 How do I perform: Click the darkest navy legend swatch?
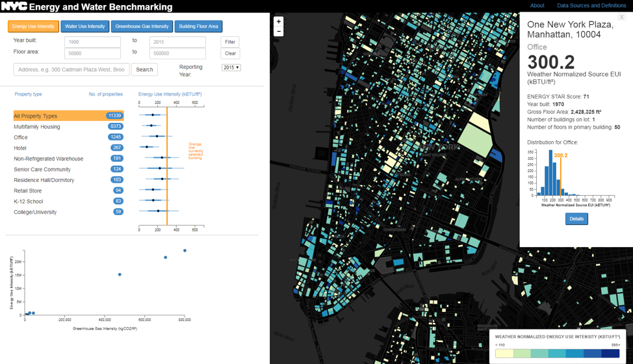click(610, 354)
